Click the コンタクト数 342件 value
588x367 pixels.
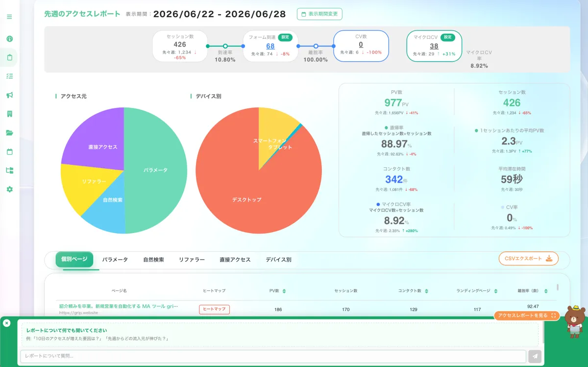[x=397, y=180]
